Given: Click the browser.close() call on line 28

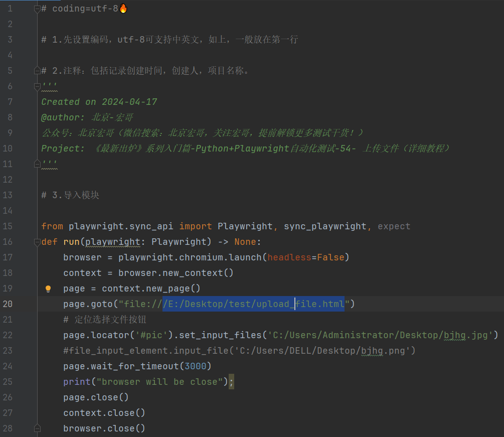Looking at the screenshot, I should [x=103, y=428].
